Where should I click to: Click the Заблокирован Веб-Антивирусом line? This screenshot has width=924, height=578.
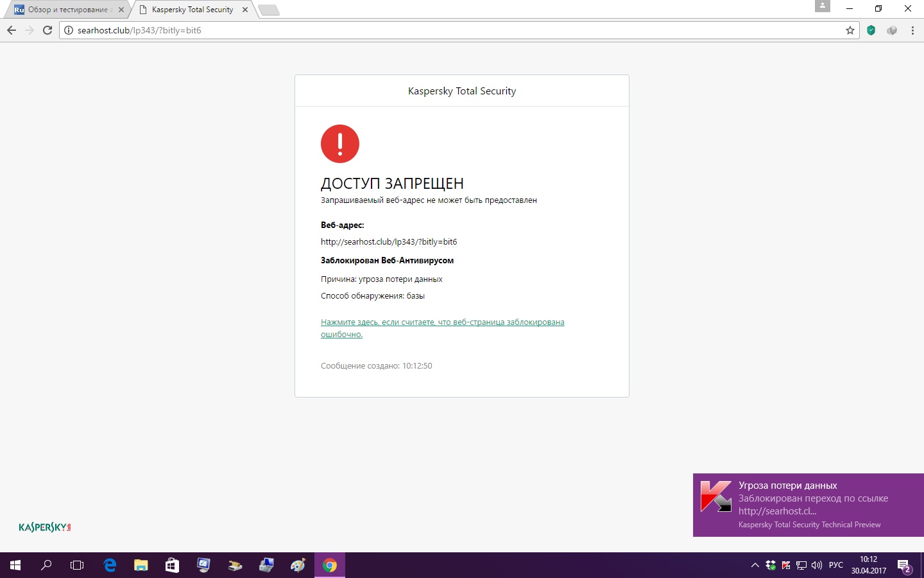pyautogui.click(x=387, y=261)
